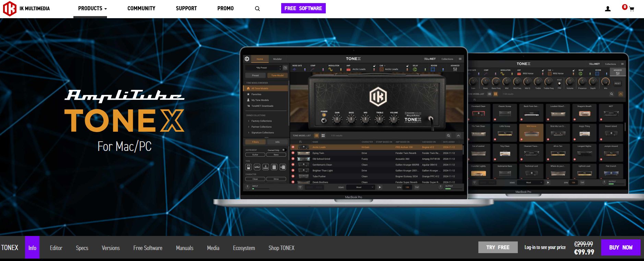
Task: Click the Noise Gate icon on front laptop
Action: coord(294,69)
